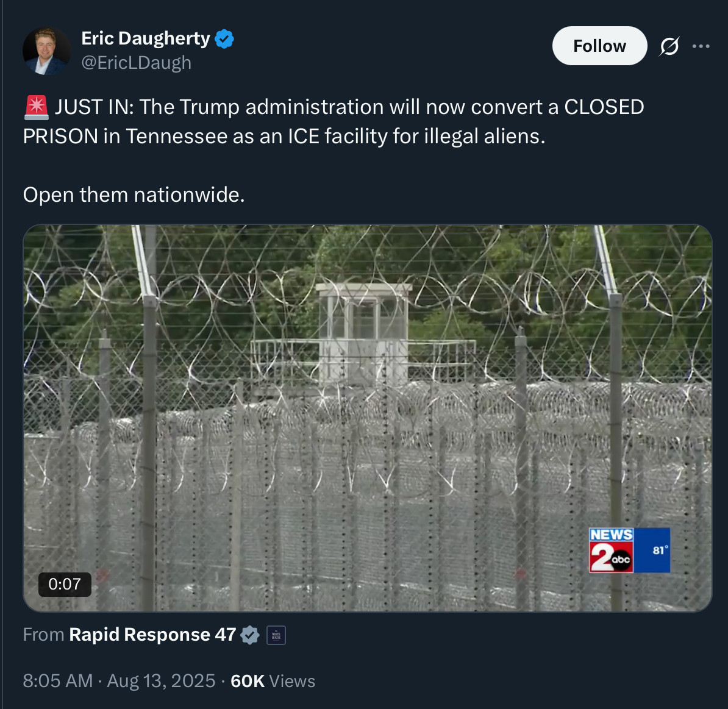728x709 pixels.
Task: Open the 8:05 AM timestamp link
Action: click(x=58, y=681)
